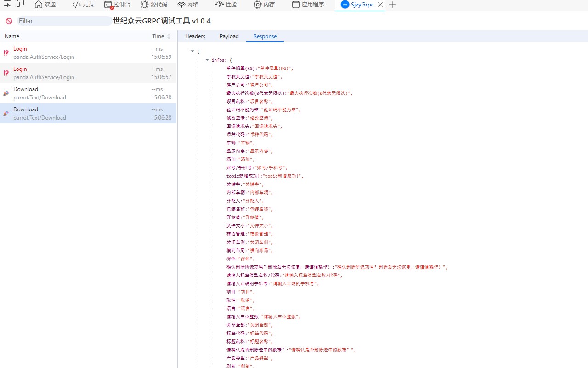588x368 pixels.
Task: Click the 标签代码 entry
Action: (x=249, y=333)
